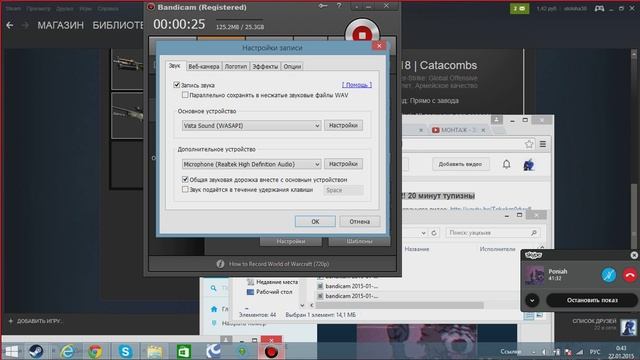Open Настройки for secondary sound device

click(343, 164)
